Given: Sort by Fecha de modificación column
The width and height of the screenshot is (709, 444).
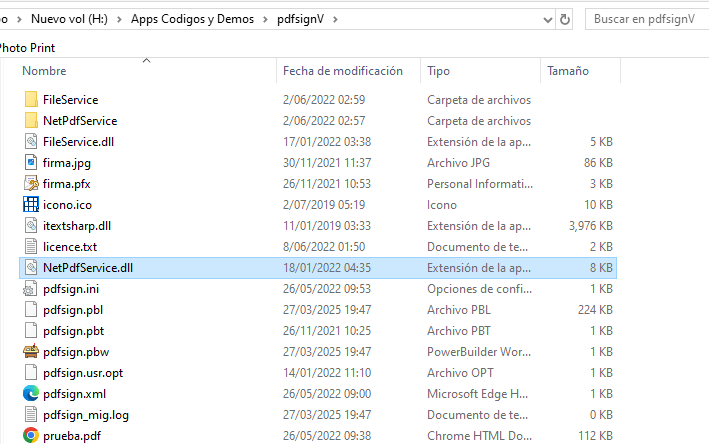Looking at the screenshot, I should (342, 71).
